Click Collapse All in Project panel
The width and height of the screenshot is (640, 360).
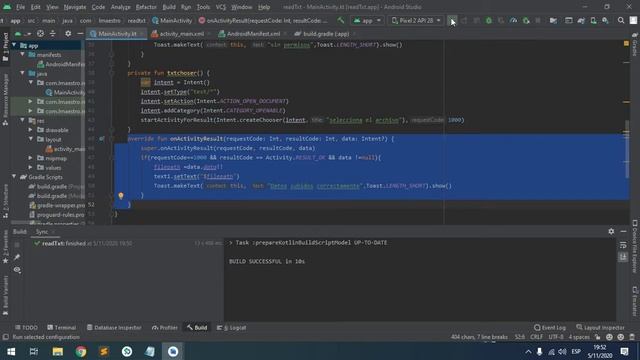[53, 33]
